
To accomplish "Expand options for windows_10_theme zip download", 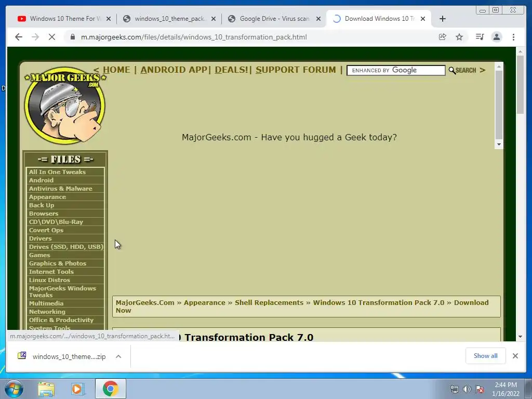I will point(118,356).
